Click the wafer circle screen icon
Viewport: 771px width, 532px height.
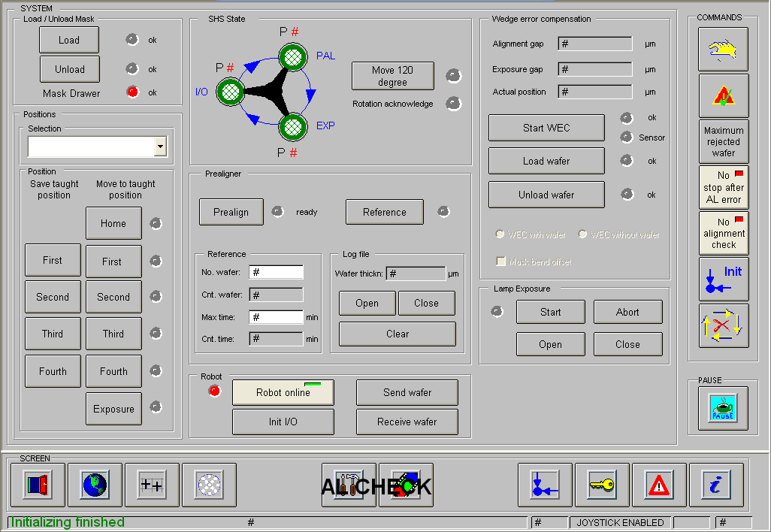[209, 485]
